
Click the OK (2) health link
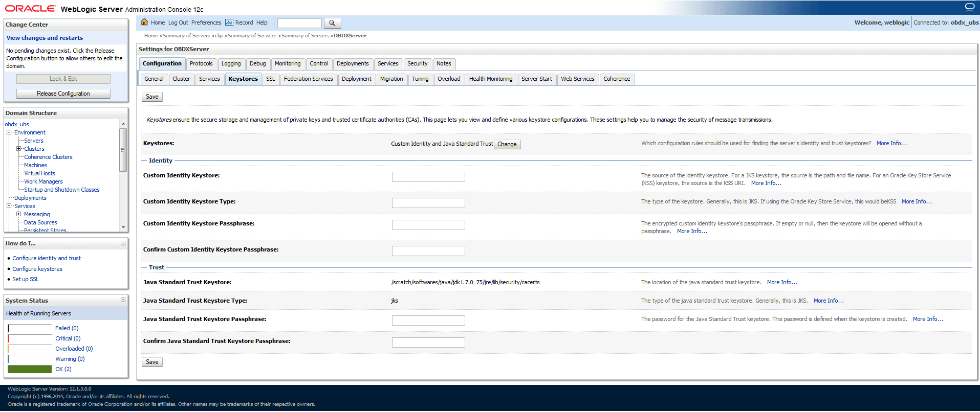tap(63, 369)
